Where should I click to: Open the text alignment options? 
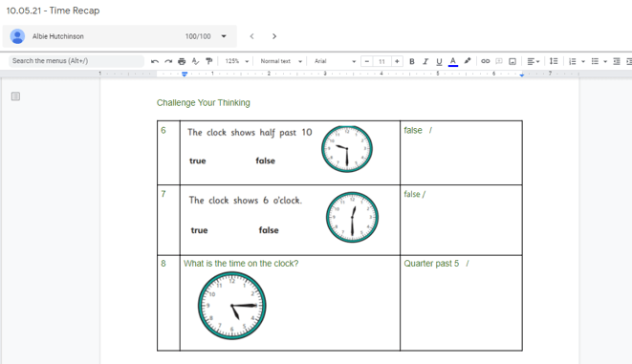click(x=533, y=61)
